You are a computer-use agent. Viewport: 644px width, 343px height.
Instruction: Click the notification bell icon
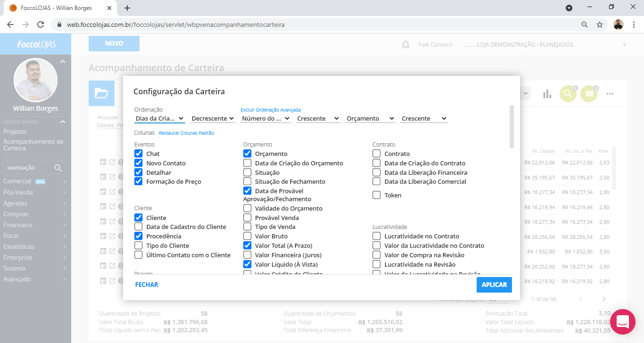[x=405, y=45]
